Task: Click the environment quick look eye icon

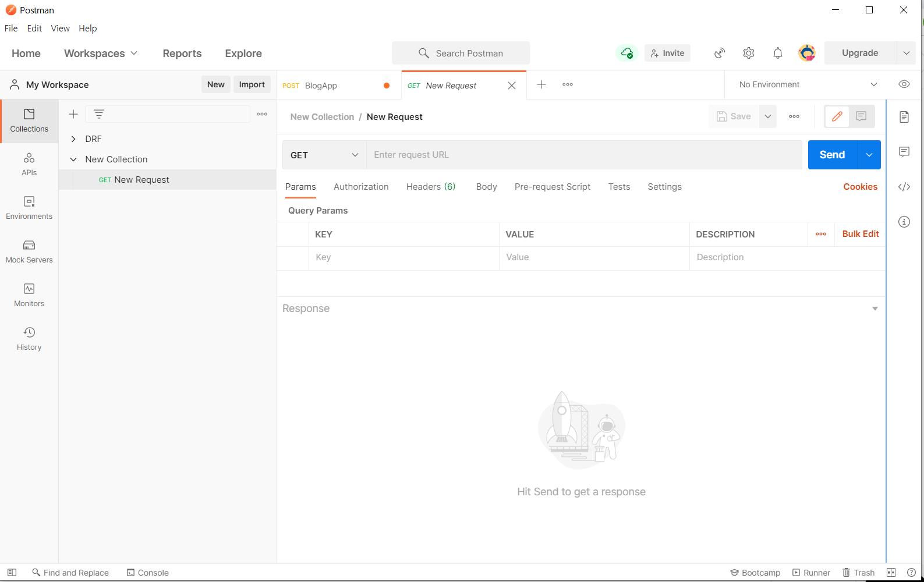Action: pyautogui.click(x=904, y=84)
